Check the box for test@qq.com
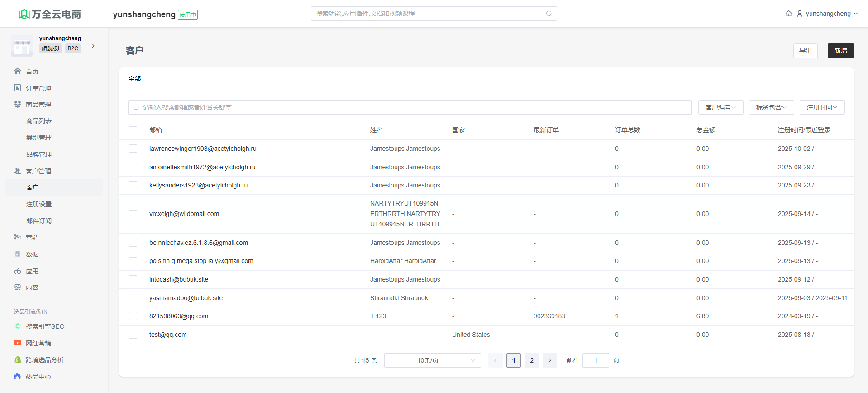 pos(133,335)
